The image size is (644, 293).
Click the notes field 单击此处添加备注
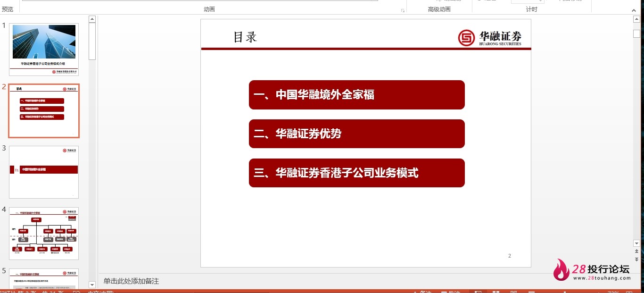132,281
